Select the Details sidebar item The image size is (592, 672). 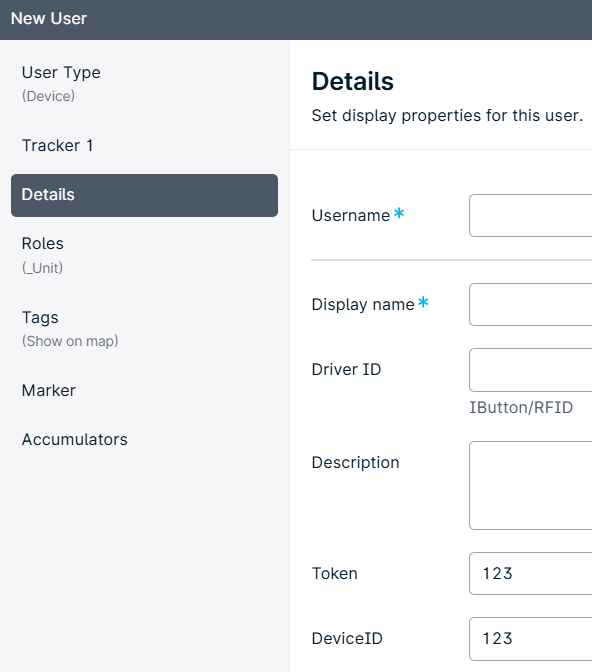[x=144, y=195]
